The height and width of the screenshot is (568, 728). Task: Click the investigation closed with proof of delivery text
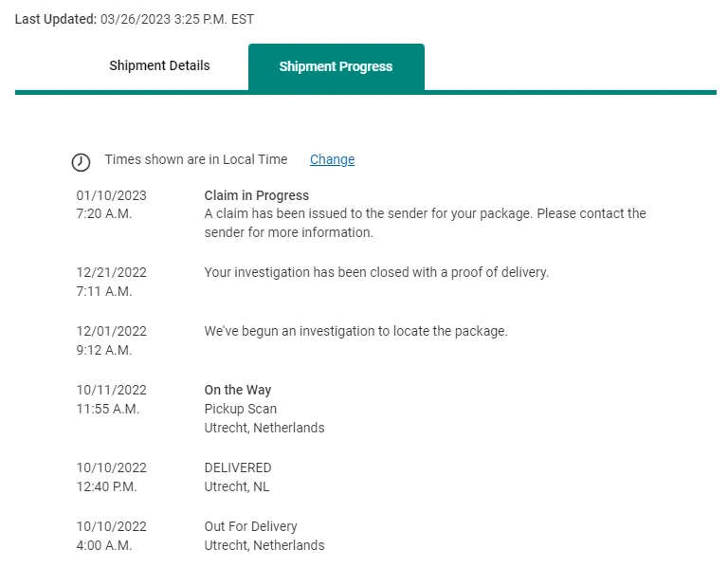(x=376, y=272)
